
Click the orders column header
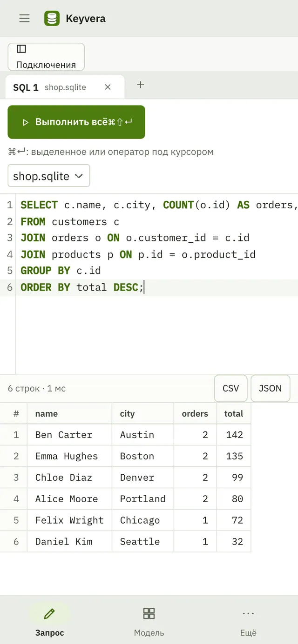pyautogui.click(x=195, y=414)
